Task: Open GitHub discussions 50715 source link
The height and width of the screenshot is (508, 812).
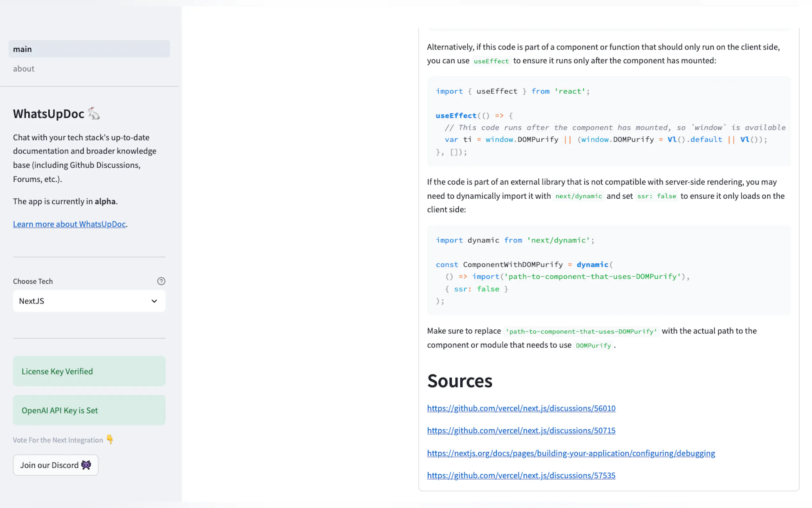Action: [x=521, y=430]
